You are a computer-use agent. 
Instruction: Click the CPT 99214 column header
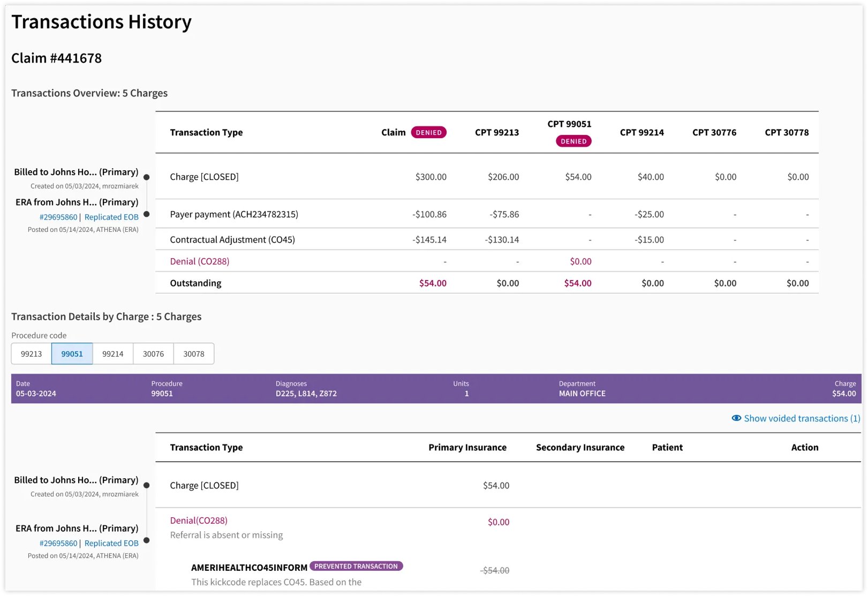coord(641,132)
